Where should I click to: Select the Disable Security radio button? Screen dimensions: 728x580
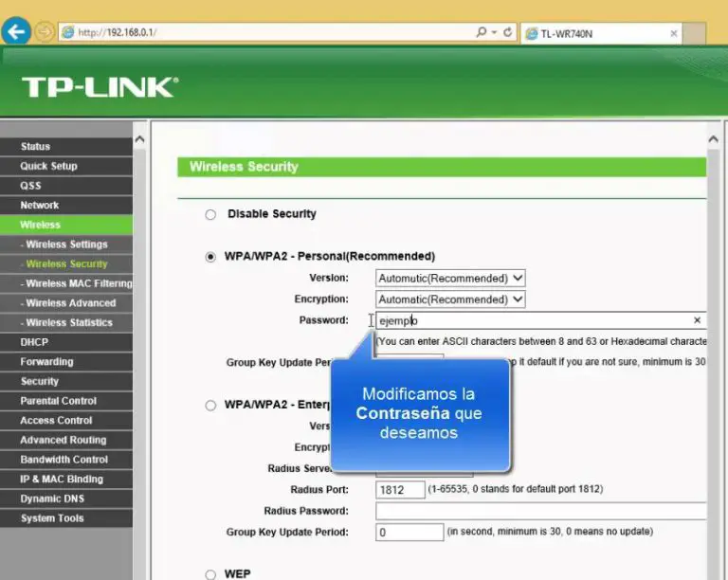click(x=210, y=215)
